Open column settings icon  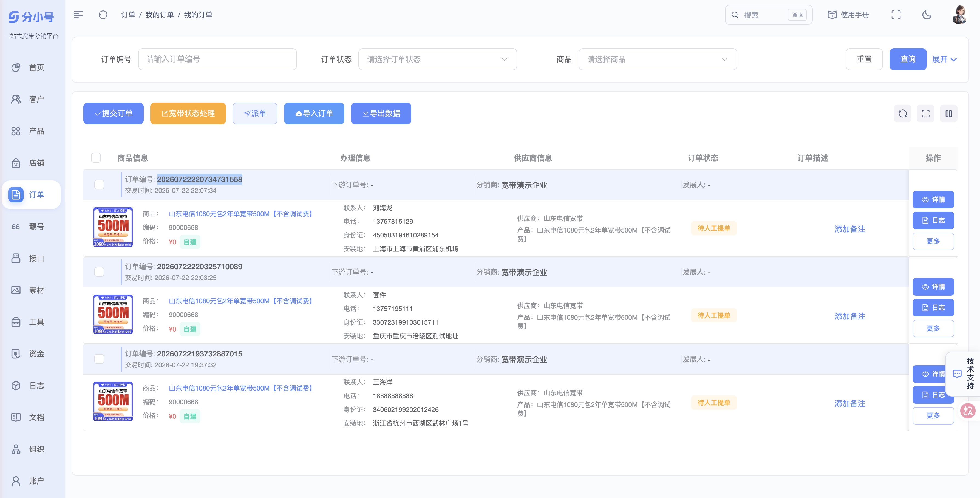(948, 113)
